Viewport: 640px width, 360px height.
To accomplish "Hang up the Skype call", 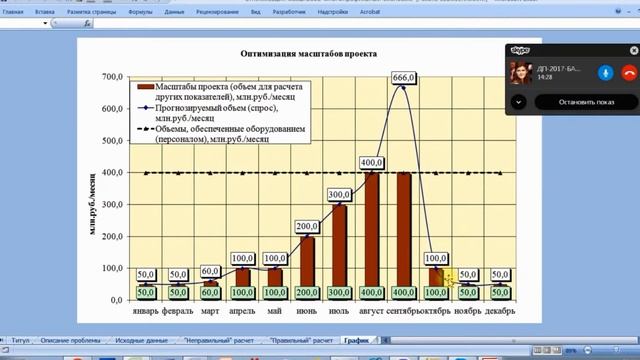I will tap(629, 73).
